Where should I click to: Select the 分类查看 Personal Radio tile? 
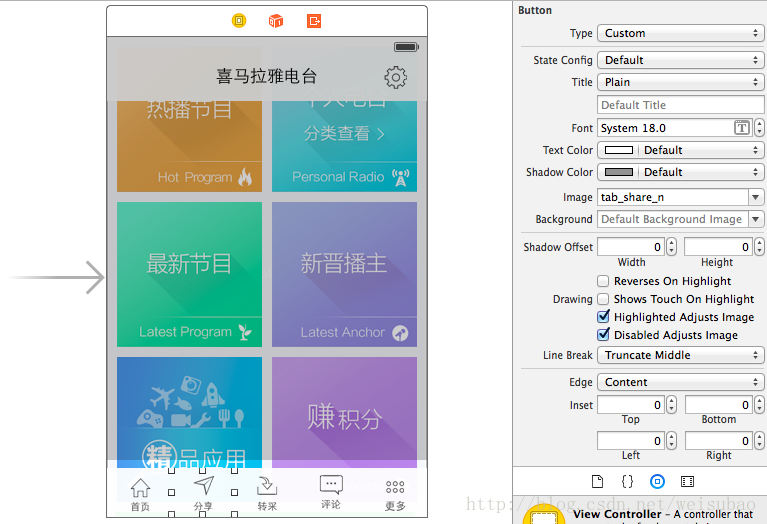click(x=344, y=146)
